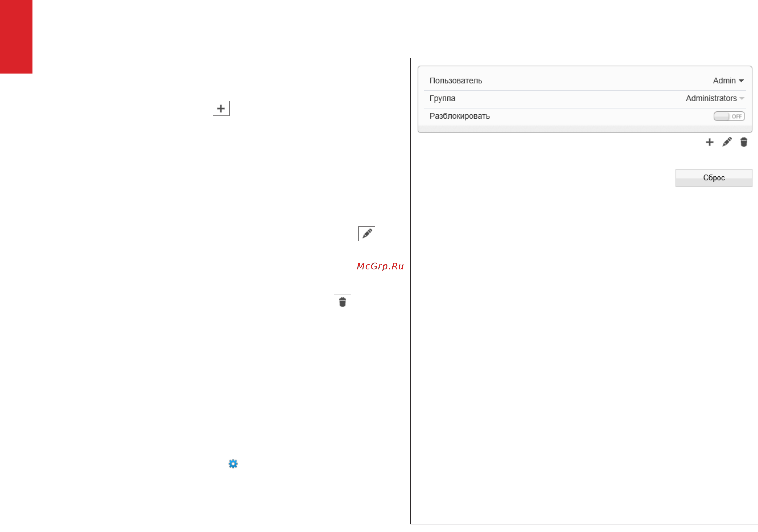
Task: Open the Группа Administrators dropdown
Action: coord(715,98)
